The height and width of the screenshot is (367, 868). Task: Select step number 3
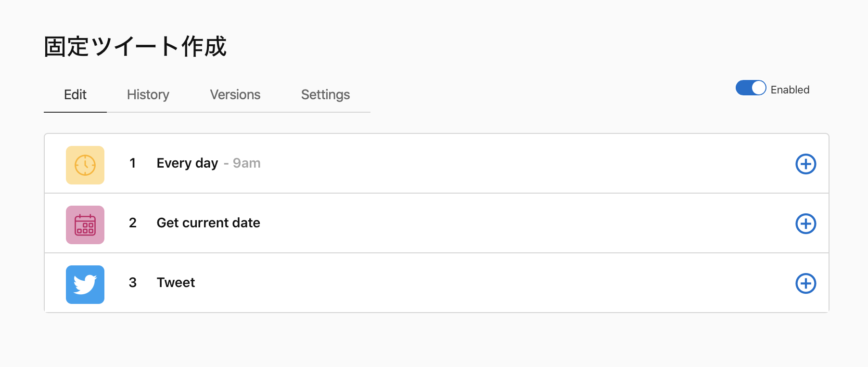click(132, 283)
